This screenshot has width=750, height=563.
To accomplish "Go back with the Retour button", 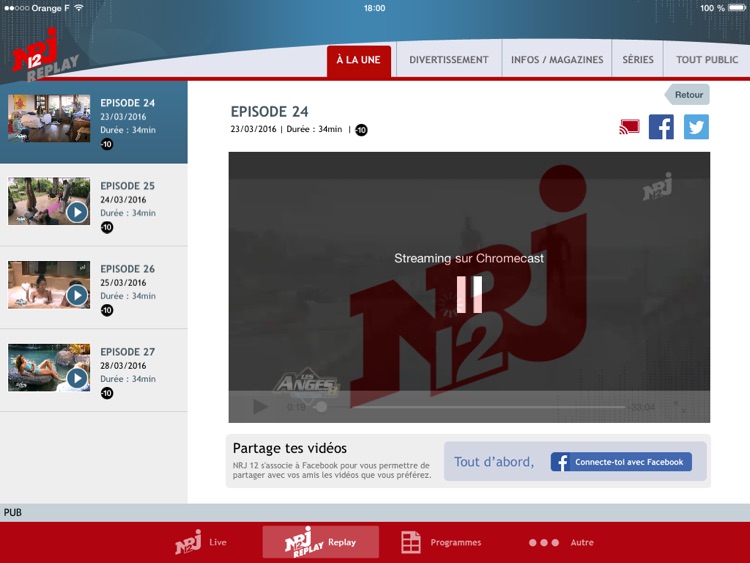I will [687, 95].
